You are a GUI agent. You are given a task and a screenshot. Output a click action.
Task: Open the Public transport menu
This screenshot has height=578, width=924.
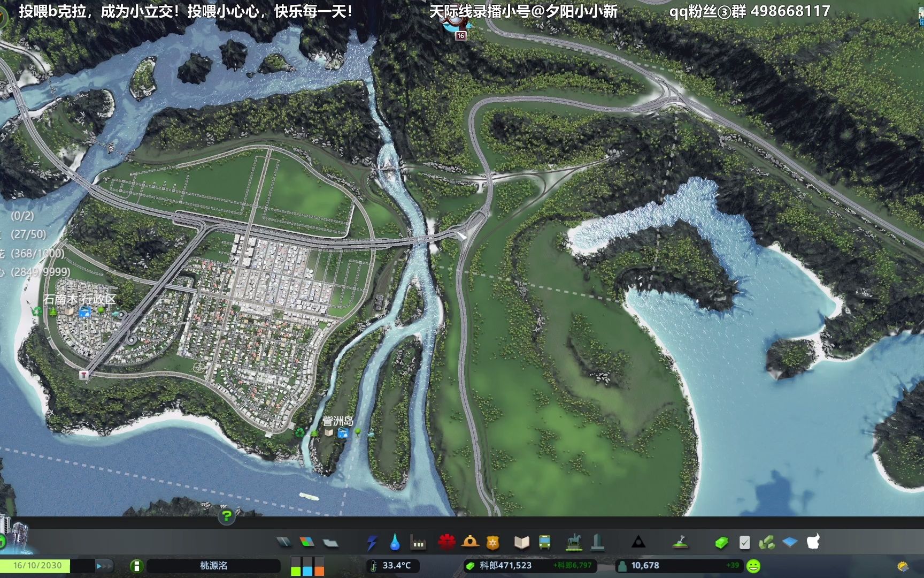pos(545,543)
